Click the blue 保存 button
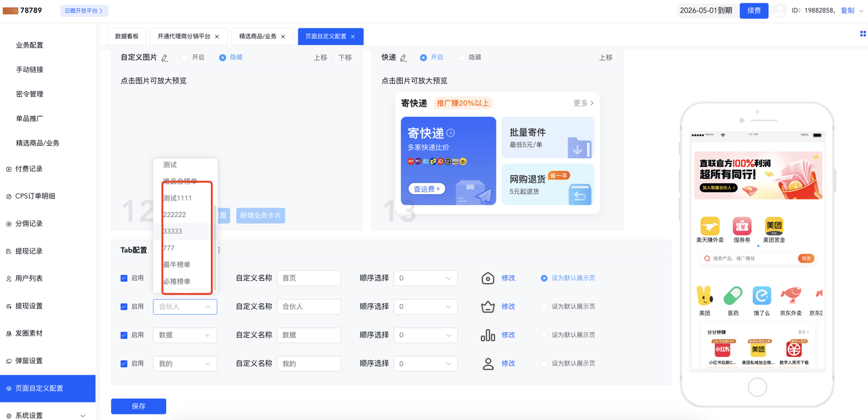 coord(138,406)
